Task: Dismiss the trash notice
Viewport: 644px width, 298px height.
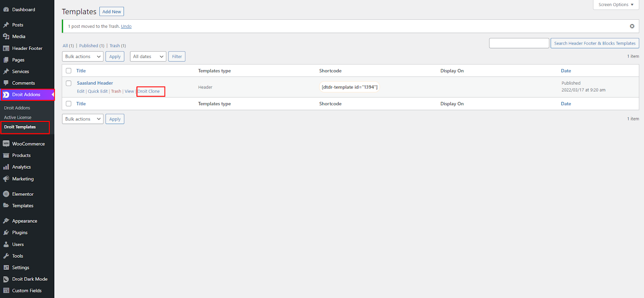Action: [x=632, y=26]
